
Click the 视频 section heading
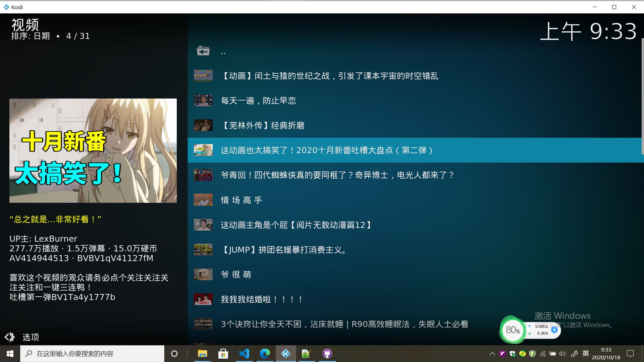25,24
